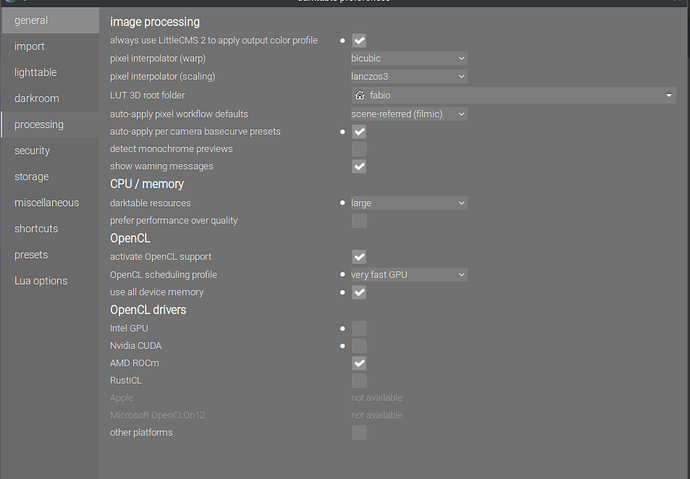Uncheck show warning messages
Image resolution: width=690 pixels, height=479 pixels.
coord(359,166)
